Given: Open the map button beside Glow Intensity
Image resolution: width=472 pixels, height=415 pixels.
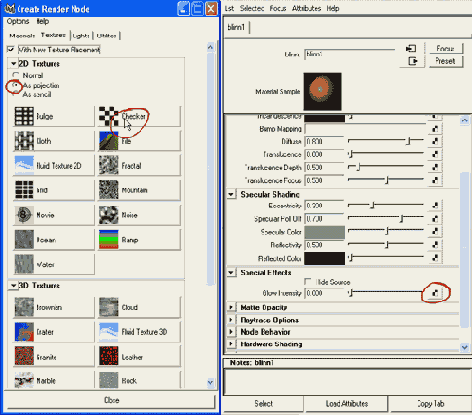Looking at the screenshot, I should point(435,293).
